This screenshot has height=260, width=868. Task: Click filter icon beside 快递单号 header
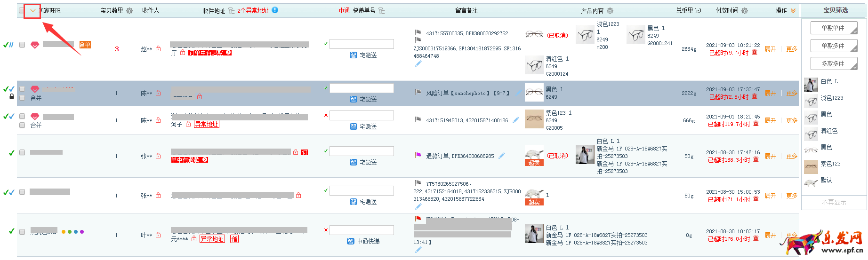[382, 11]
